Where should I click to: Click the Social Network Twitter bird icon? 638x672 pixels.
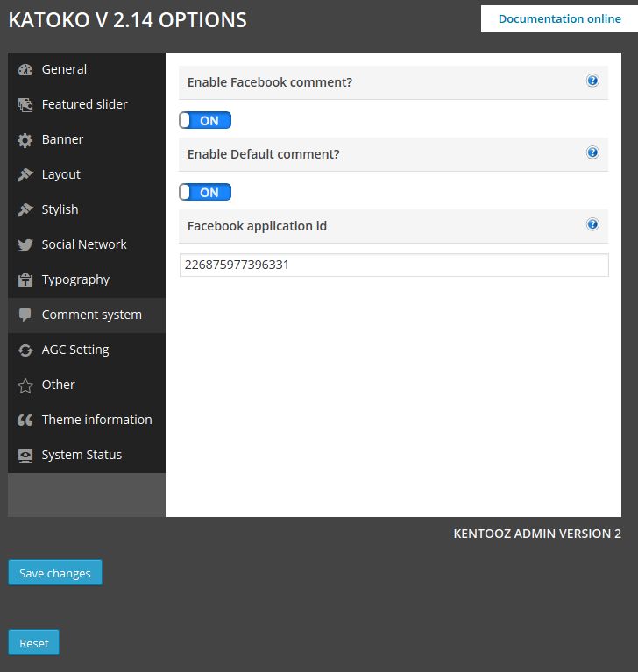(x=25, y=245)
